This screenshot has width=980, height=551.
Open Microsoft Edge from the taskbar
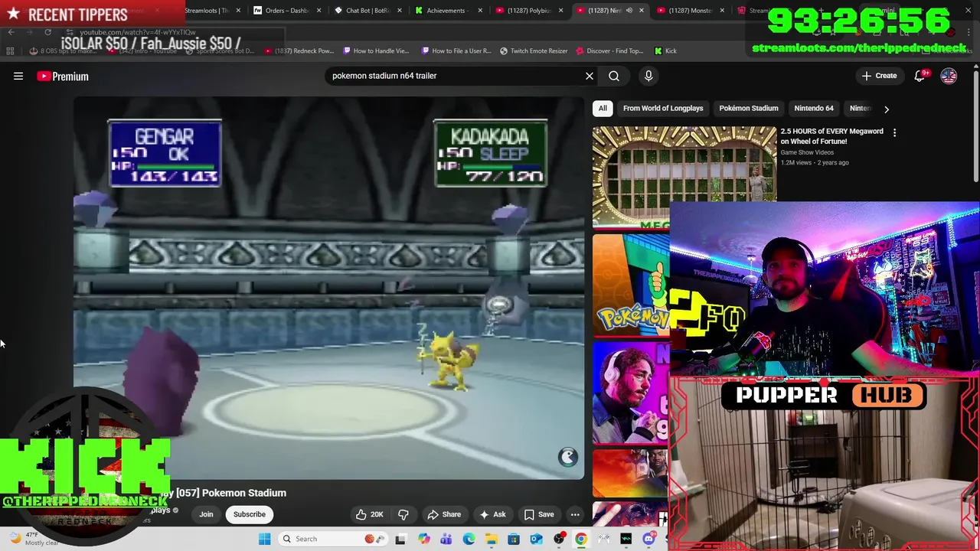pyautogui.click(x=469, y=539)
